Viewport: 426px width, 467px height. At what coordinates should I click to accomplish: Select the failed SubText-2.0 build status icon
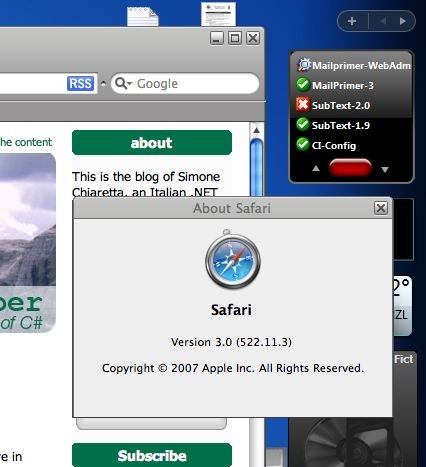pos(302,105)
